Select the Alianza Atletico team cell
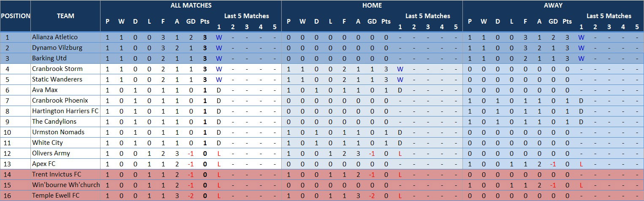644x201 pixels. coord(65,37)
